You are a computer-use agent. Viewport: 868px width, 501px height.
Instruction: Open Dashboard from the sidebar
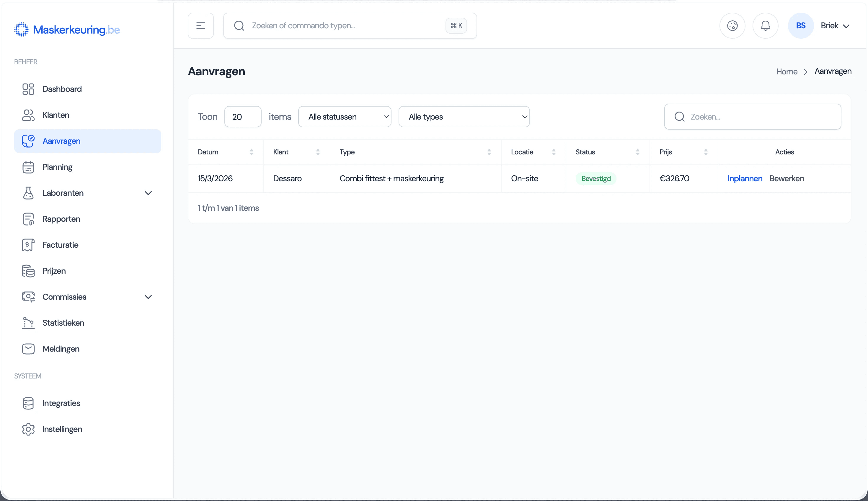[62, 89]
